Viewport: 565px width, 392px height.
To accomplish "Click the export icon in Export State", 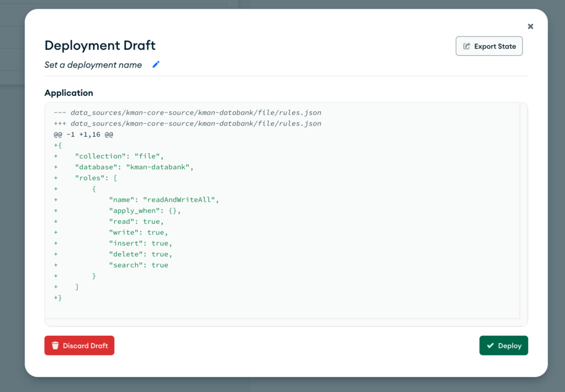I will pyautogui.click(x=467, y=46).
